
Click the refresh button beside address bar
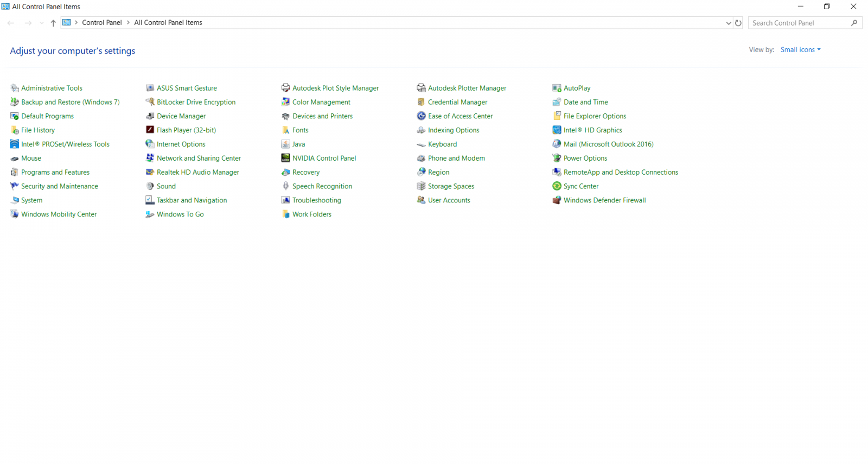738,23
